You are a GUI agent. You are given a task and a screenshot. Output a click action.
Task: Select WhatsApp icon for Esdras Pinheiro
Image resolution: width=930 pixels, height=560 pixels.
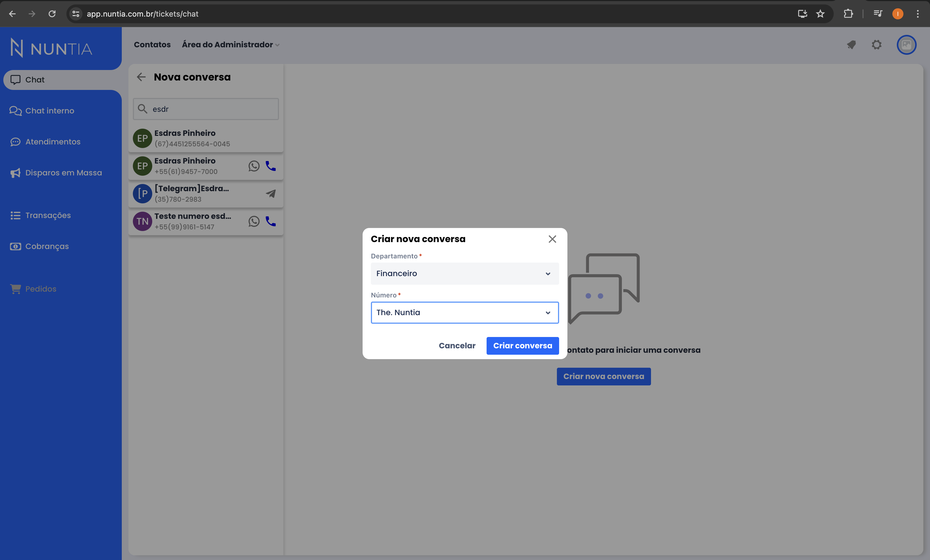[253, 166]
